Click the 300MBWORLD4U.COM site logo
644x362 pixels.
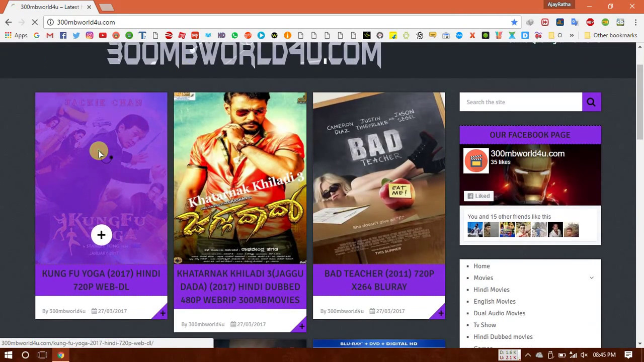click(244, 54)
